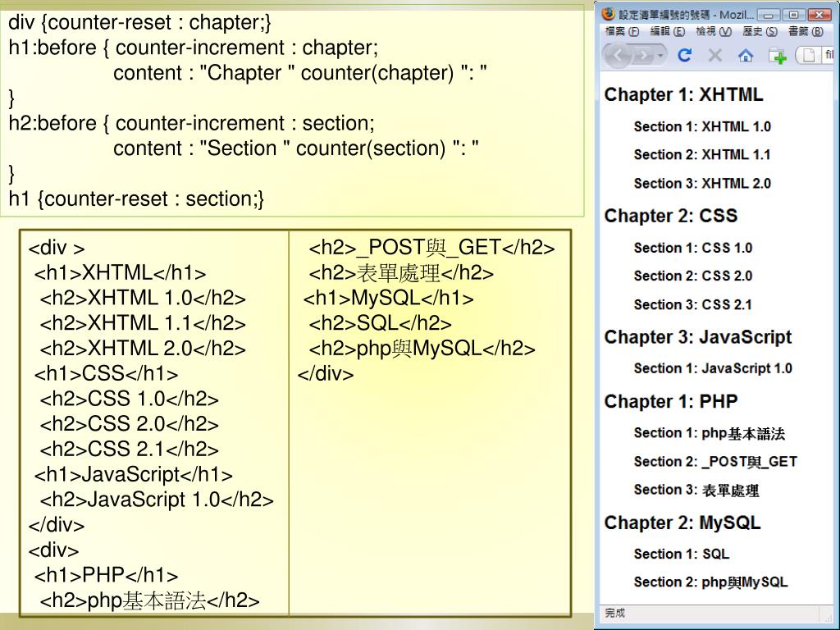Open the 檔案 (F) menu
The image size is (840, 630).
click(622, 31)
